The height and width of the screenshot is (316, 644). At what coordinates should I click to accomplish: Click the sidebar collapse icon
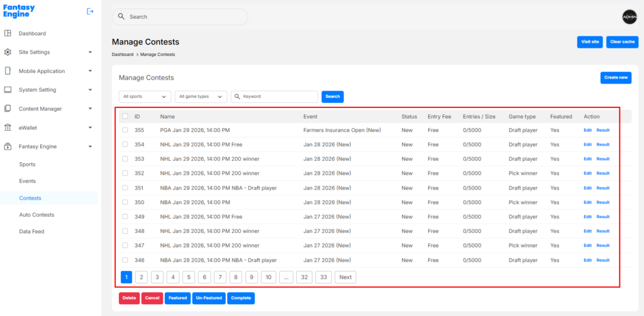coord(90,11)
